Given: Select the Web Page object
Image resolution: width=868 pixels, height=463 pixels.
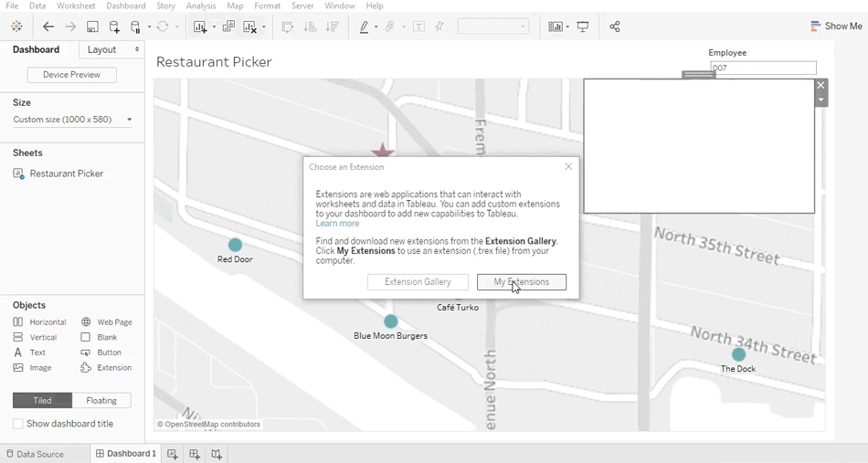Looking at the screenshot, I should tap(107, 322).
